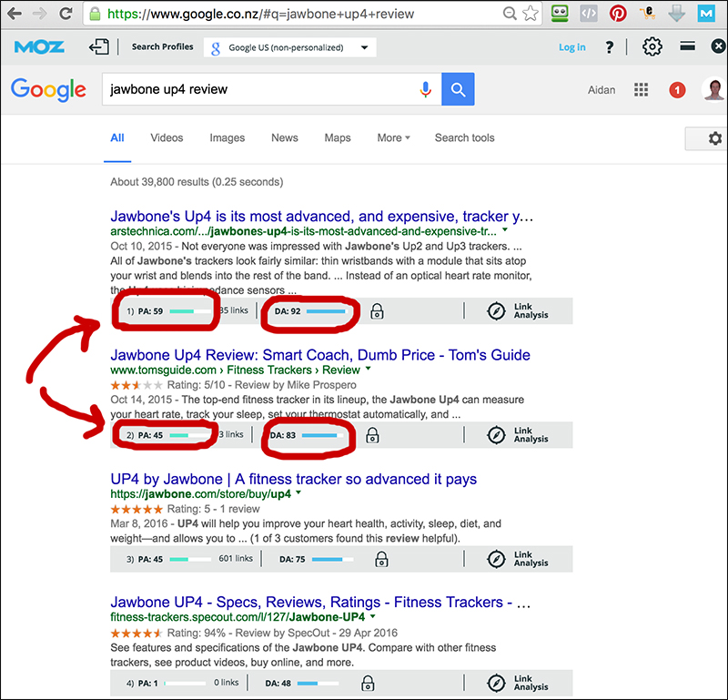Viewport: 728px width, 700px height.
Task: Click the About 39,800 results text
Action: (x=197, y=182)
